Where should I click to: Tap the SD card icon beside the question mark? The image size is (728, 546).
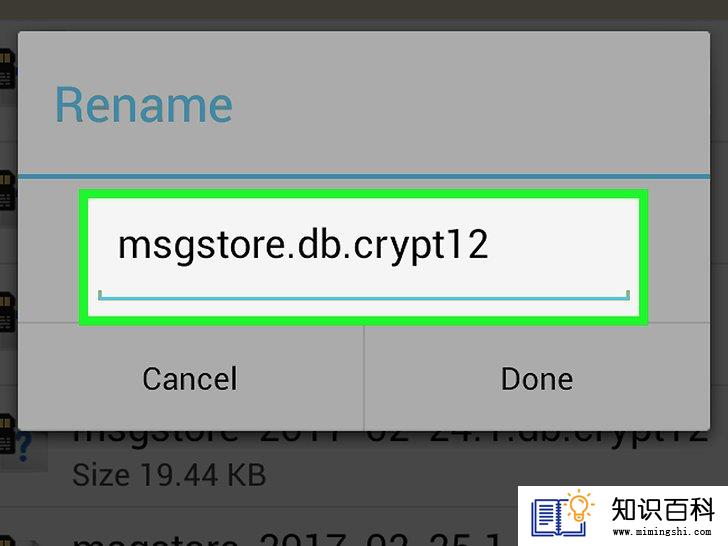(x=7, y=434)
